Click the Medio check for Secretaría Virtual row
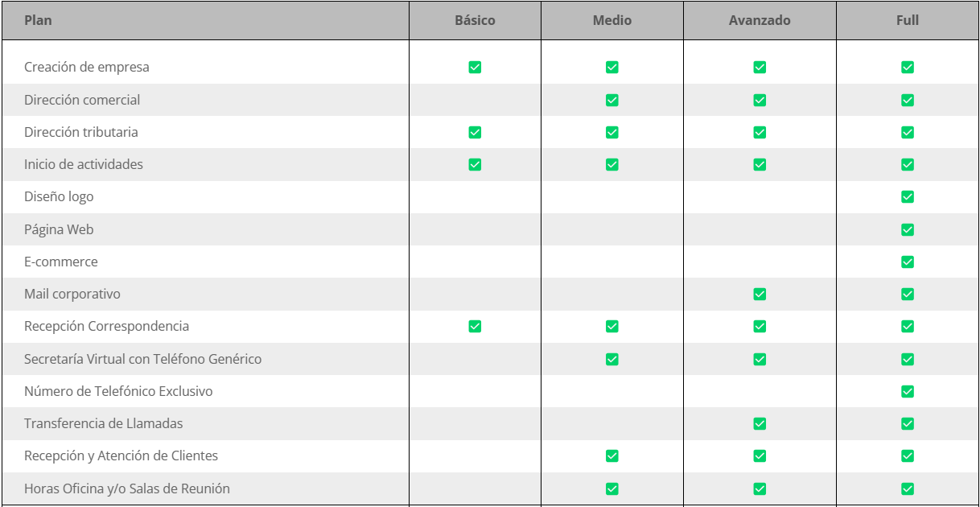 (x=611, y=359)
